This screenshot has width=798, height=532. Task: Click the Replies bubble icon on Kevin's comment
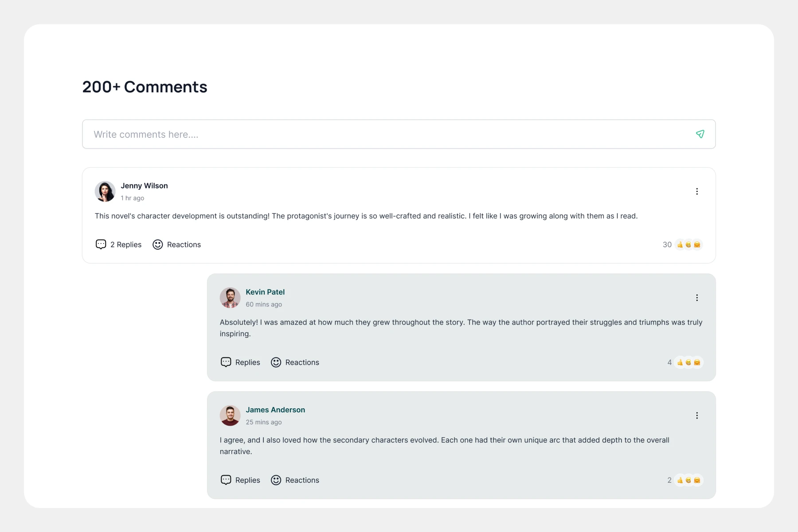pos(226,362)
